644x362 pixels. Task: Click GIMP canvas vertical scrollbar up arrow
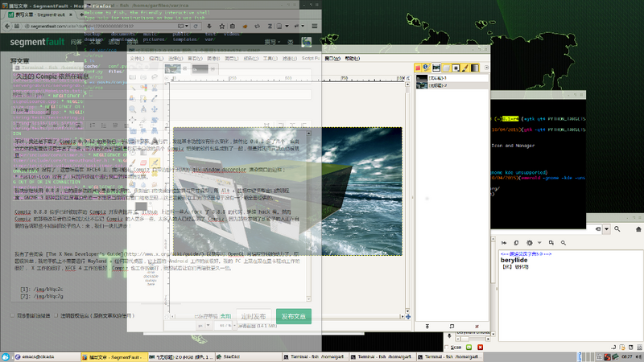[407, 84]
